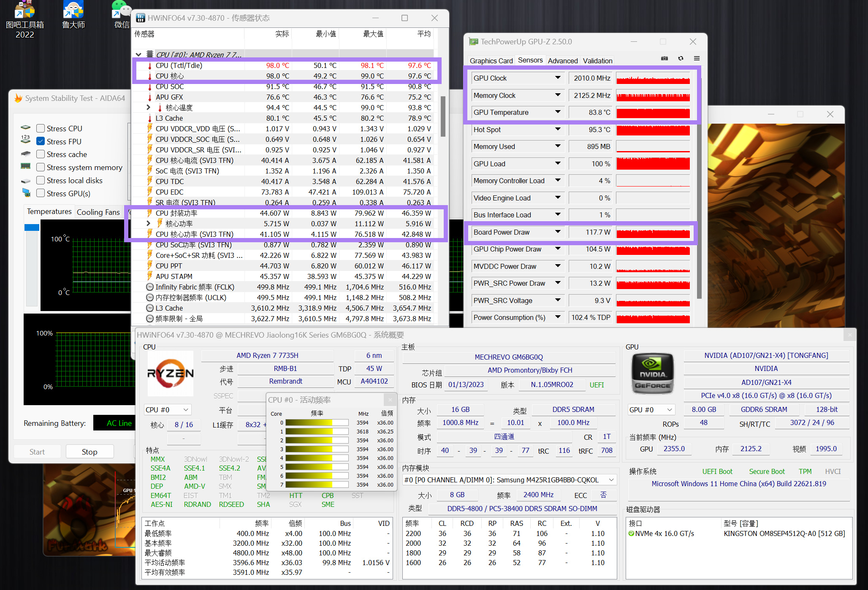Screen dimensions: 868x590
Task: Expand the 核心温度 tree row
Action: click(x=148, y=108)
